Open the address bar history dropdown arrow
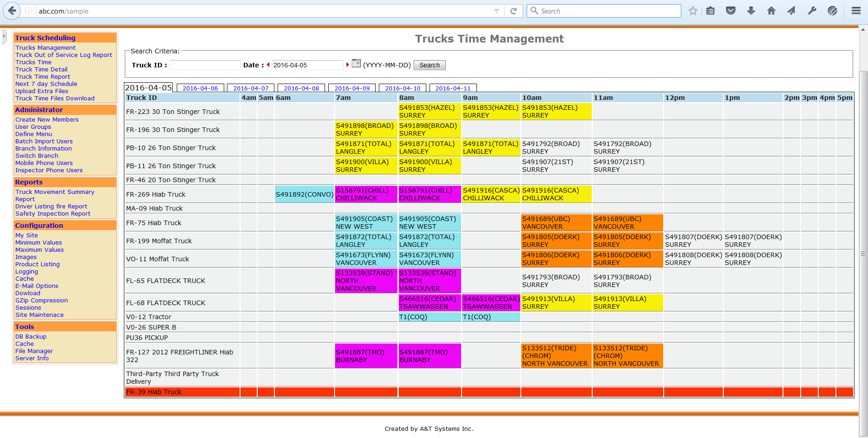Screen dimensions: 868x438 click(x=496, y=11)
